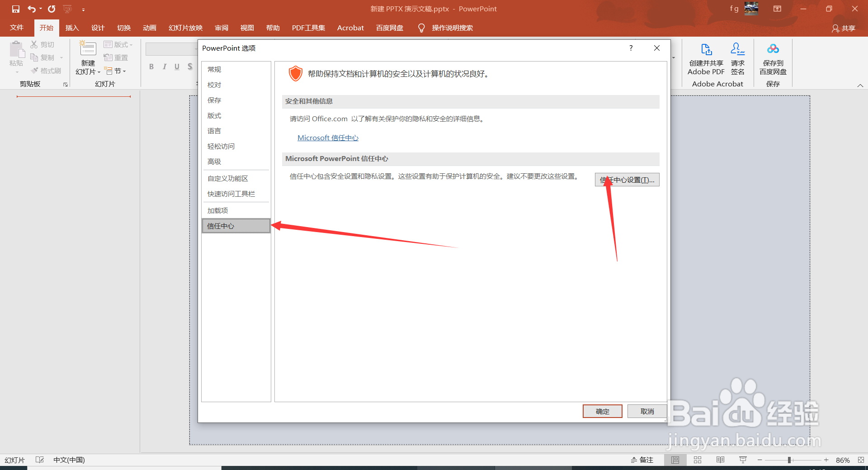Open the ribbon display options icon
This screenshot has height=470, width=868.
(x=777, y=9)
